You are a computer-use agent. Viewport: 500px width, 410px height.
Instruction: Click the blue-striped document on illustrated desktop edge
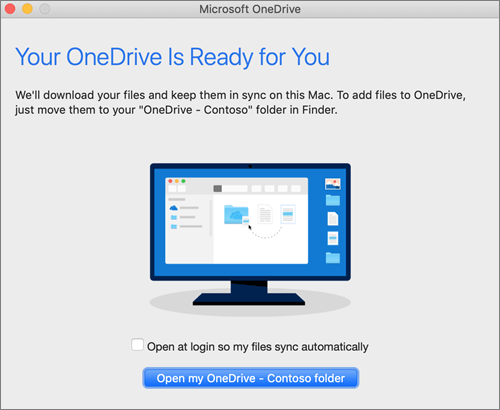click(333, 238)
